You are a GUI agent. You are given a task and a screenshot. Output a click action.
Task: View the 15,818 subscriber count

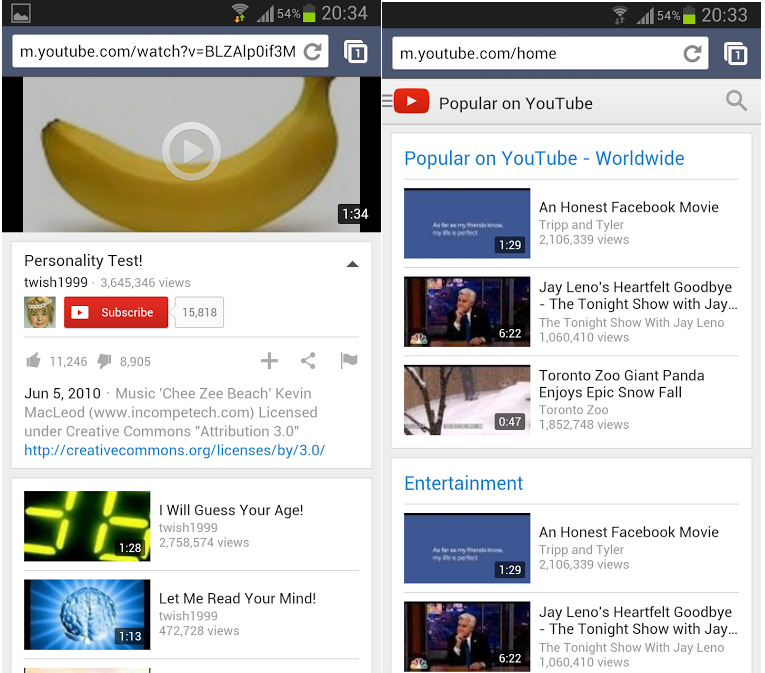click(x=199, y=312)
